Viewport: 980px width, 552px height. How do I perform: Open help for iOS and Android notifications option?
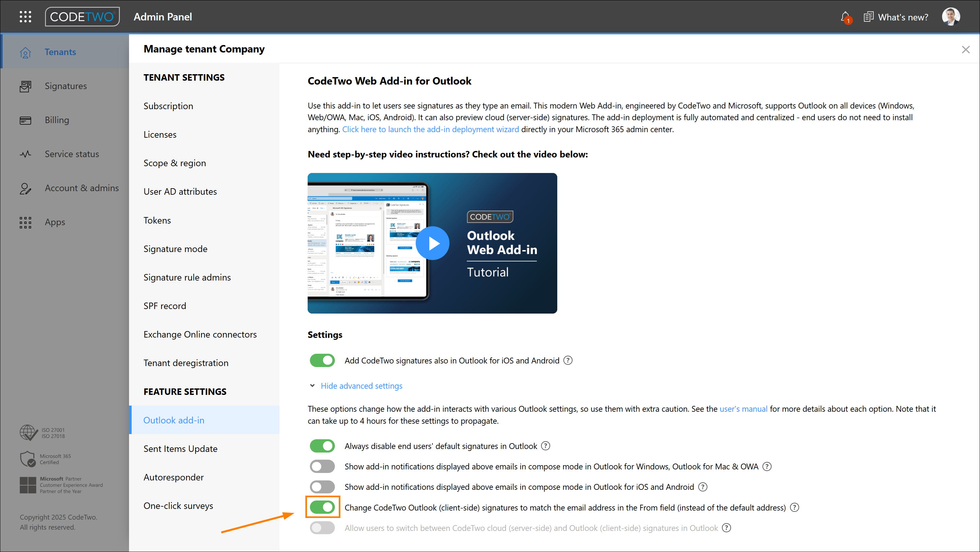click(x=703, y=487)
